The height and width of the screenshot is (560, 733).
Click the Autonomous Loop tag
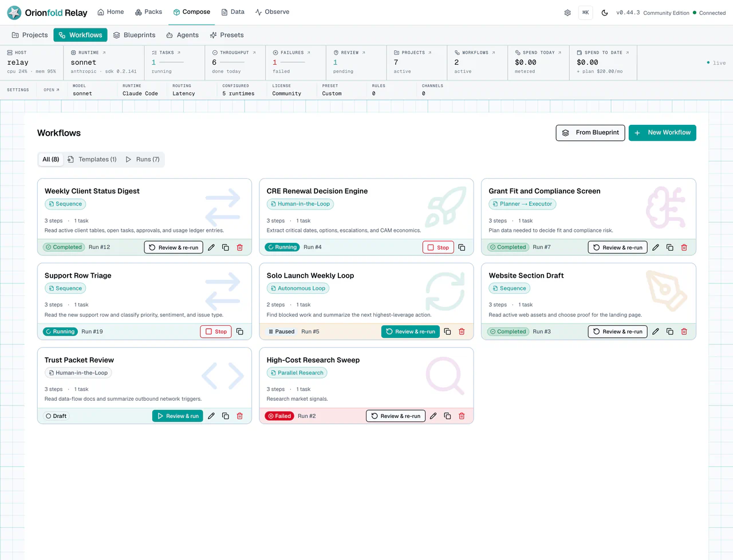(298, 289)
